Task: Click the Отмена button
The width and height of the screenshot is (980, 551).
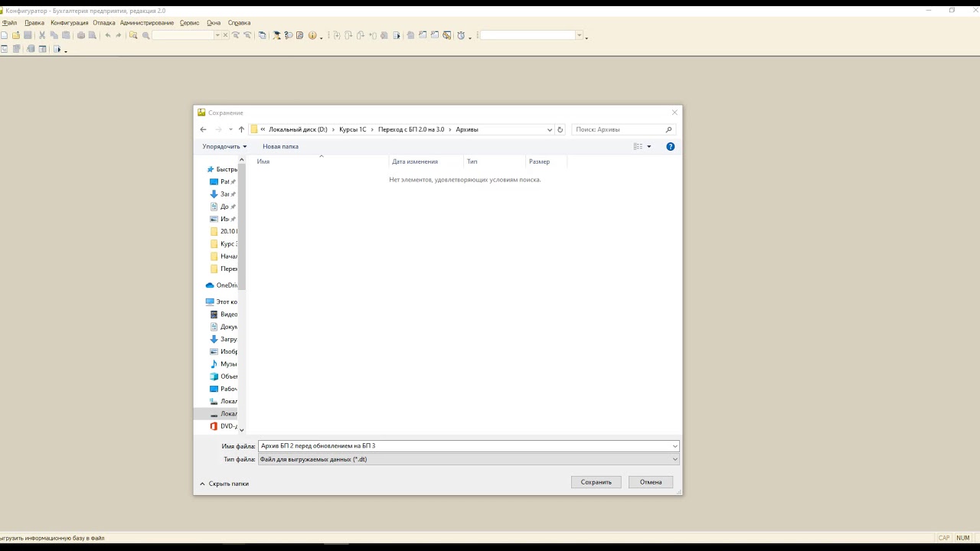Action: point(651,482)
